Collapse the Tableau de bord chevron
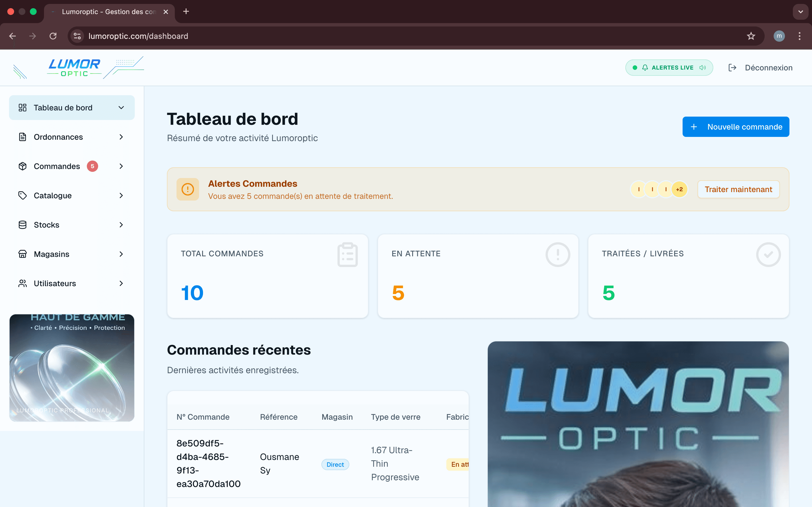Image resolution: width=812 pixels, height=507 pixels. point(121,108)
